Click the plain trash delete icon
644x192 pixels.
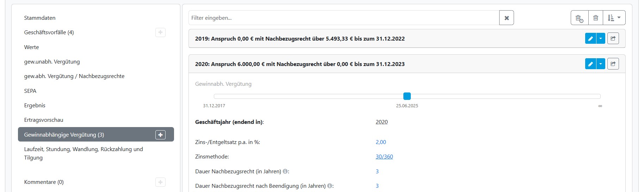point(595,18)
